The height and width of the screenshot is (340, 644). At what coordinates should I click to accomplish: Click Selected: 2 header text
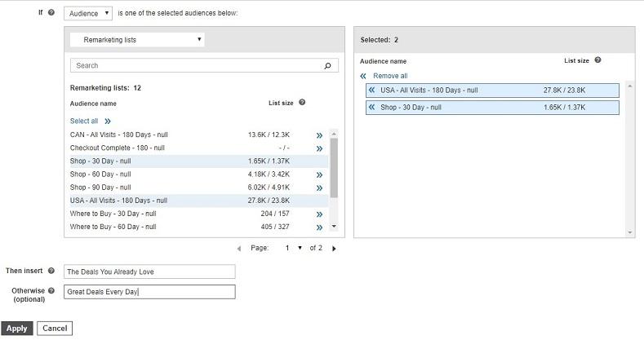coord(379,40)
